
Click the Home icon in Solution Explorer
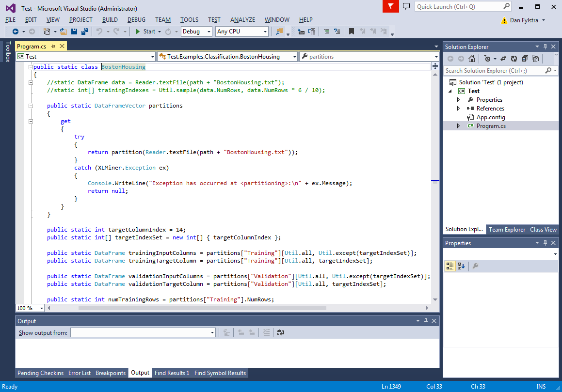(x=472, y=59)
